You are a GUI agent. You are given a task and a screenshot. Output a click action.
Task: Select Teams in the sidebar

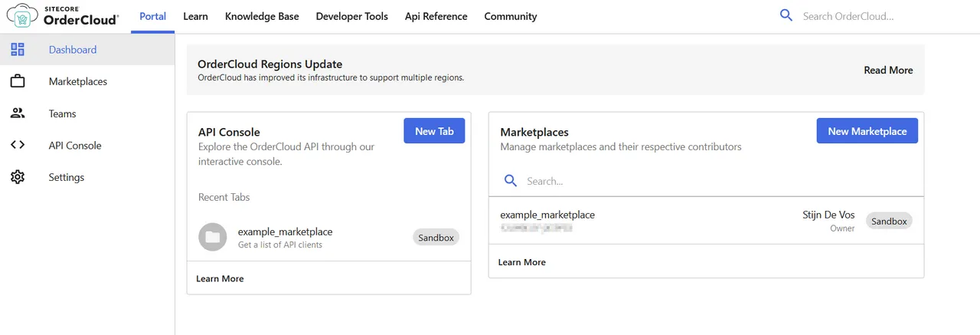(x=87, y=113)
